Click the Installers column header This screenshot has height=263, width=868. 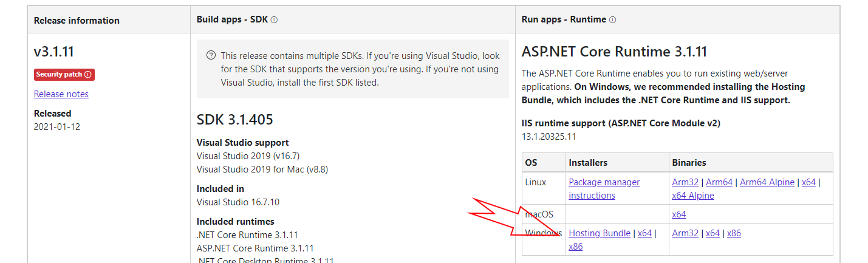588,163
